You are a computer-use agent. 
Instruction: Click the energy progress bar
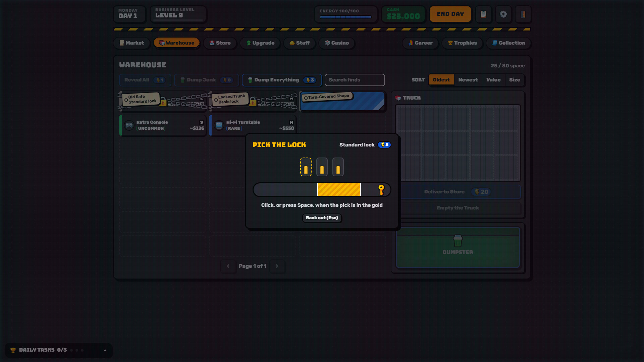pyautogui.click(x=345, y=17)
